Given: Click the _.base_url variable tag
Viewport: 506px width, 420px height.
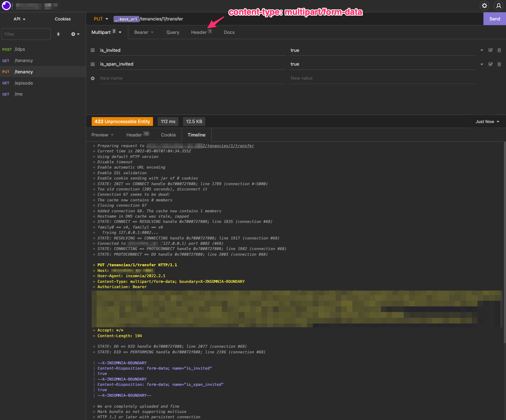Looking at the screenshot, I should [x=126, y=19].
